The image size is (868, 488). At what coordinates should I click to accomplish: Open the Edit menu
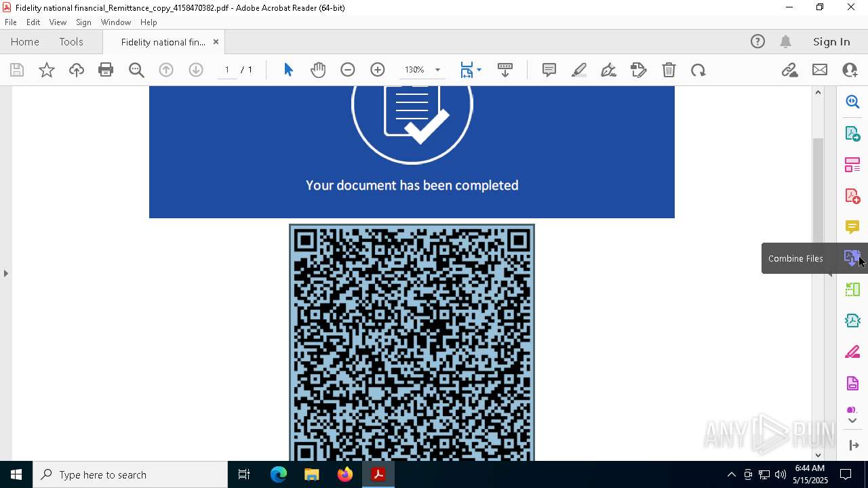33,22
